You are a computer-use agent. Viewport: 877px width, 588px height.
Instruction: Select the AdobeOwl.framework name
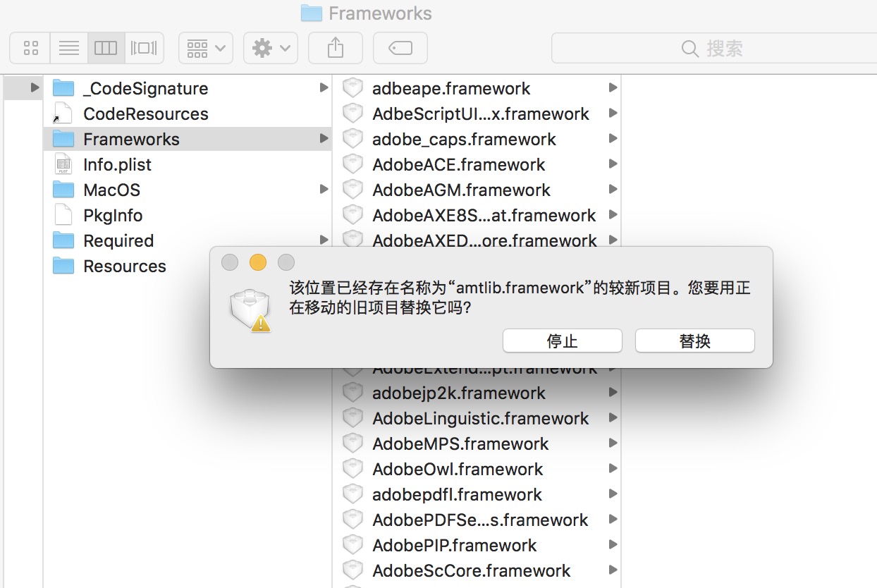(458, 469)
